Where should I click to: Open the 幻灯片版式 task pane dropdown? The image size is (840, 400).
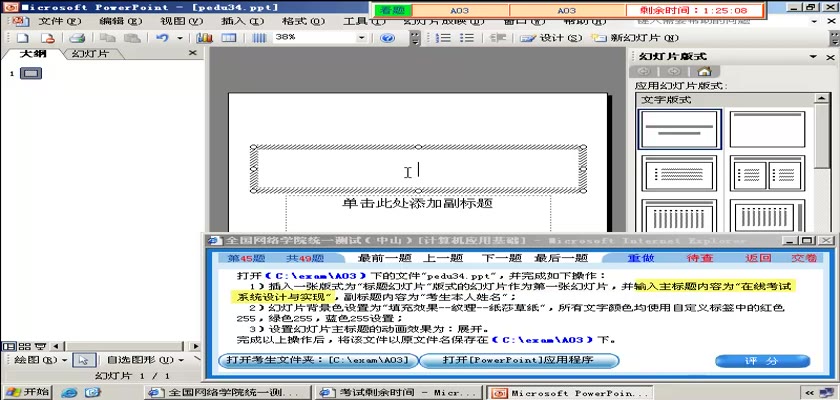813,57
